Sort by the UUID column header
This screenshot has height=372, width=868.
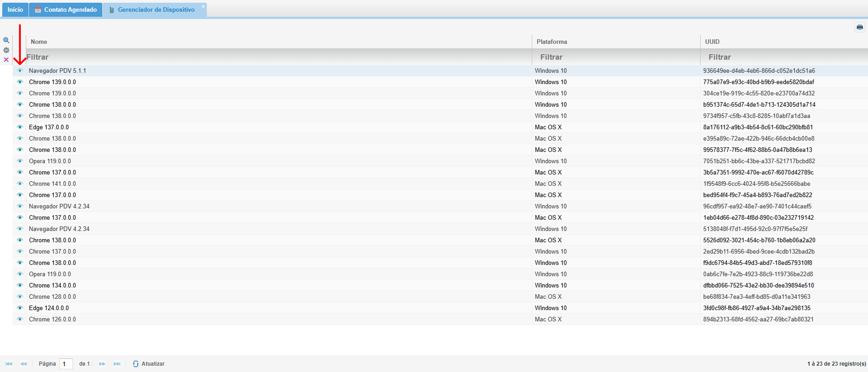pyautogui.click(x=712, y=42)
